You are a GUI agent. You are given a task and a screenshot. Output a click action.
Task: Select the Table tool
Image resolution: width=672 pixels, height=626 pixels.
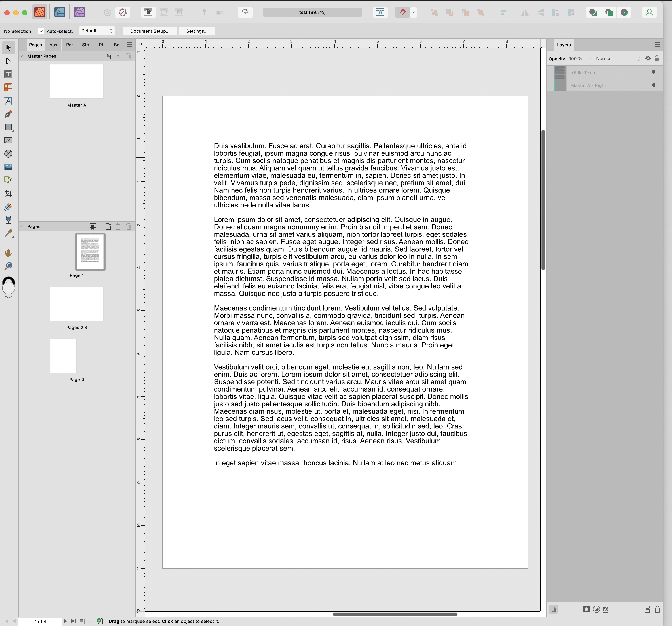tap(8, 87)
